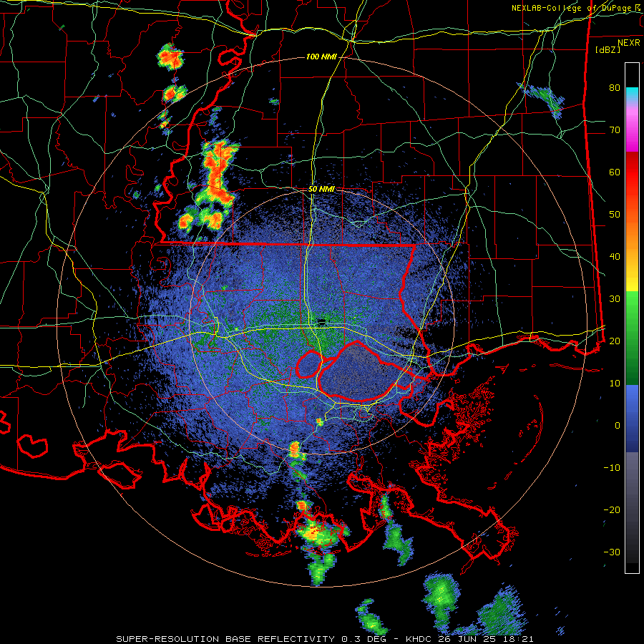Click the 0 value on the dBZ scale
Screen dimensions: 644x644
(618, 426)
